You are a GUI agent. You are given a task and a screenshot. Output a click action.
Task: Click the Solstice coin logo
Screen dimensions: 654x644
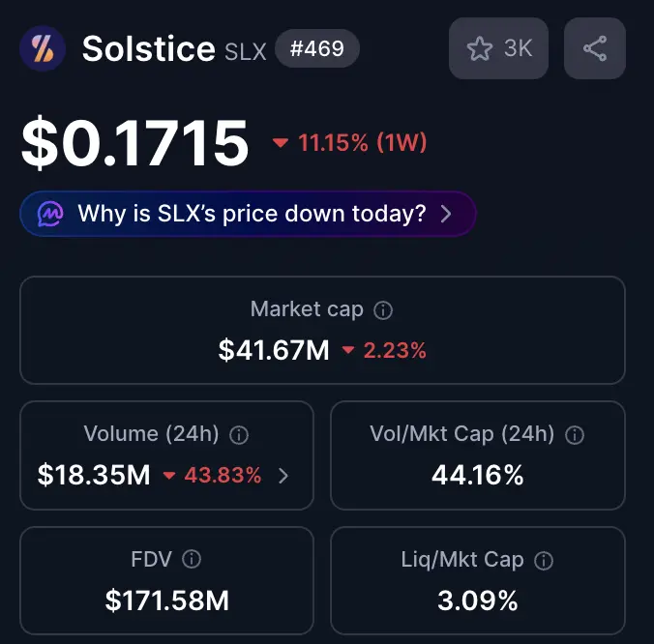[43, 48]
